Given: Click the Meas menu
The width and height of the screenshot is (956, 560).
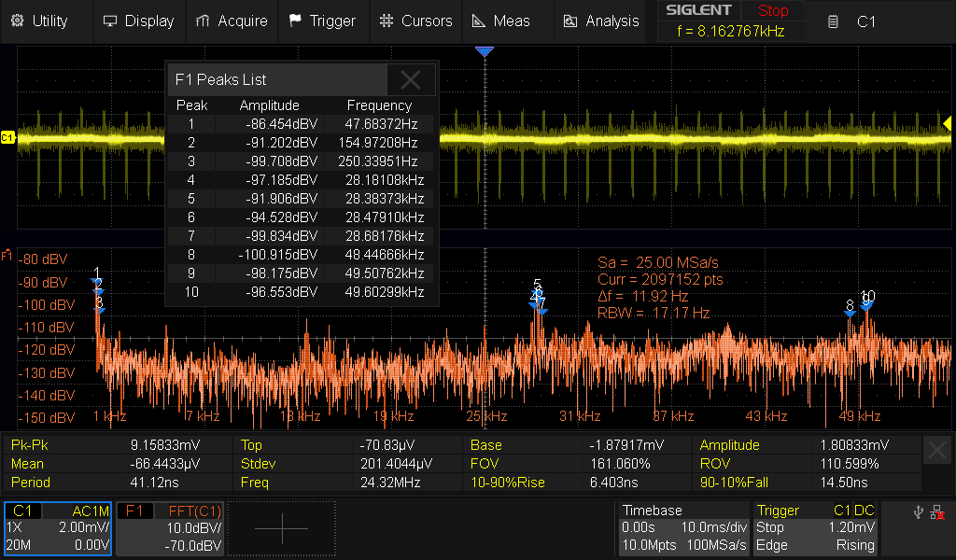Looking at the screenshot, I should (500, 21).
